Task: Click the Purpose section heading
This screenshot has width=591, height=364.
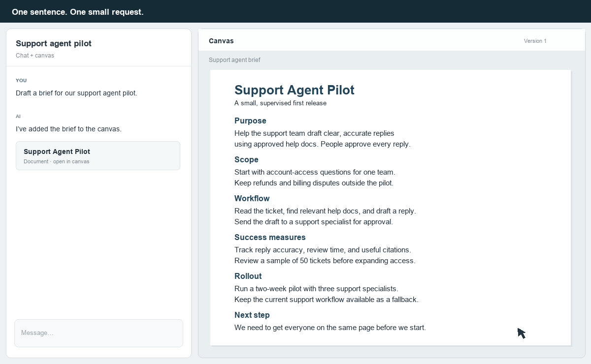Action: pyautogui.click(x=250, y=121)
